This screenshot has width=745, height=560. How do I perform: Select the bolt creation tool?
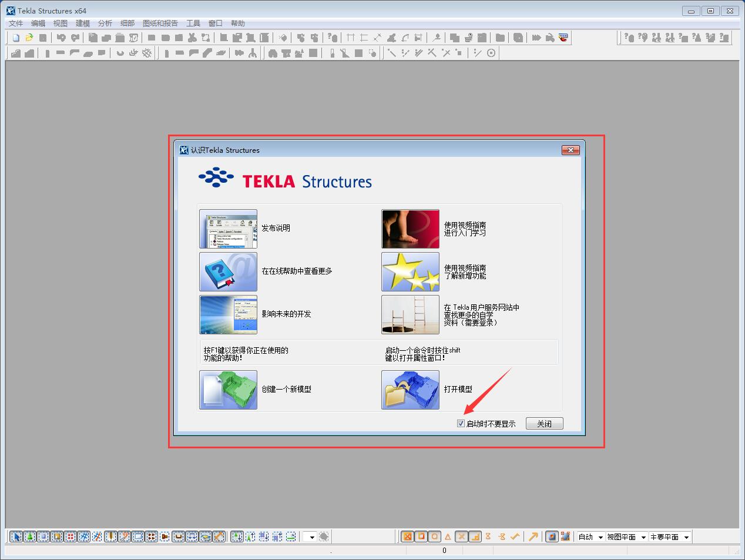pos(239,53)
